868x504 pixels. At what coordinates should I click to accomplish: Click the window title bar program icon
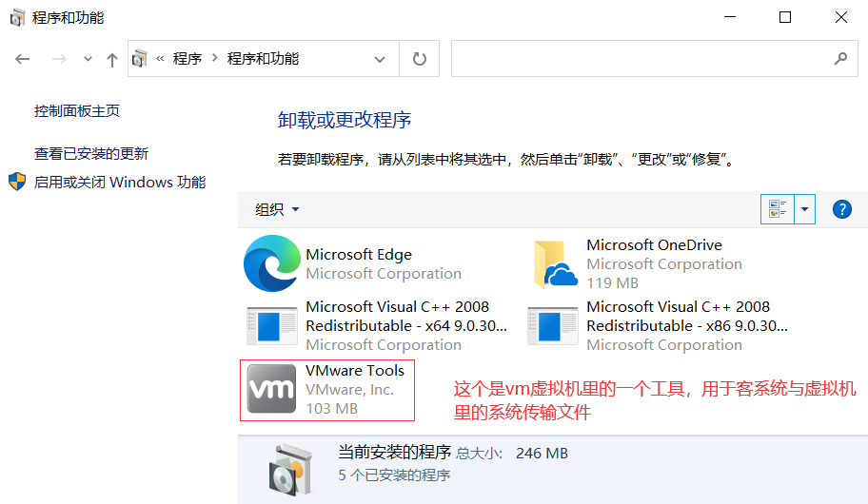pos(17,18)
